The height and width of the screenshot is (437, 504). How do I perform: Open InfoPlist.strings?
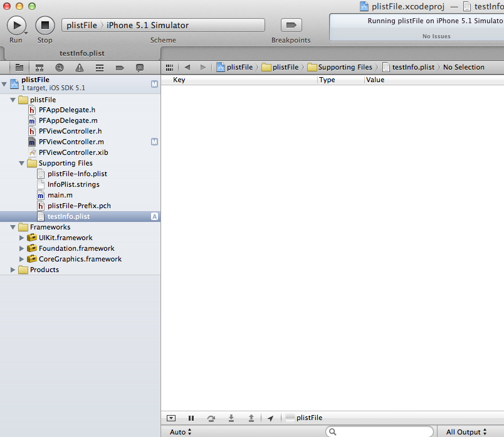73,184
